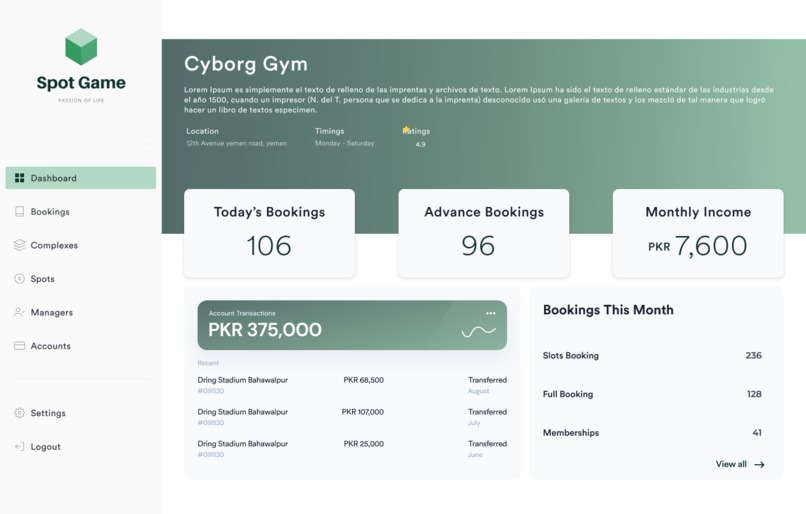Click the Account Transactions PKR 375,000 card
Image resolution: width=806 pixels, height=514 pixels.
(352, 325)
